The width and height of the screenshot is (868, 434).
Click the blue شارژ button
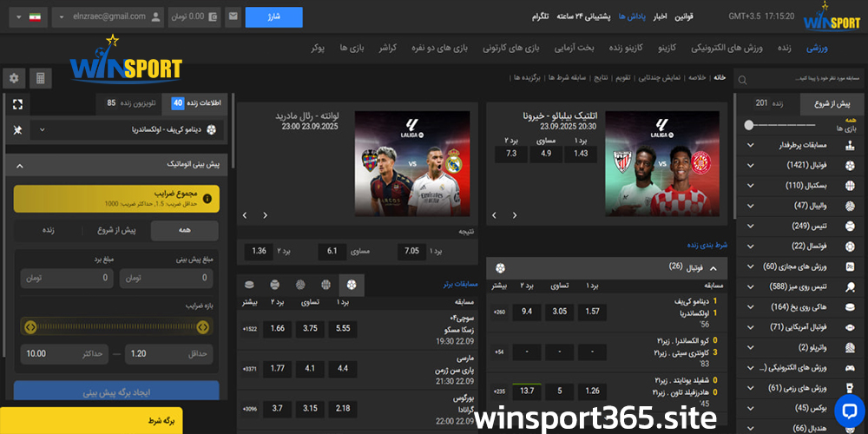tap(273, 16)
